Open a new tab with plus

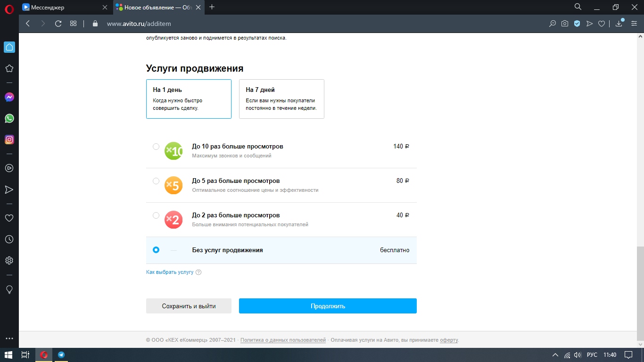coord(212,7)
